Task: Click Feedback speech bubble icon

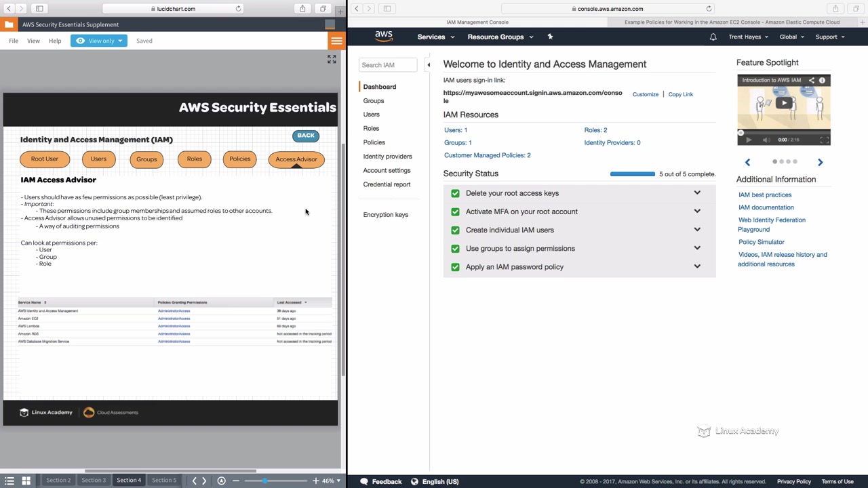Action: coord(364,481)
